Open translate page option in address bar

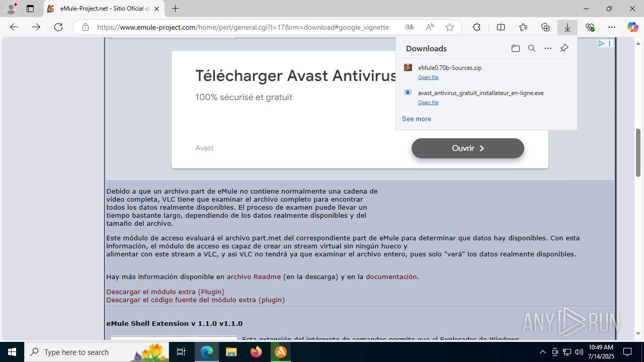click(x=410, y=27)
